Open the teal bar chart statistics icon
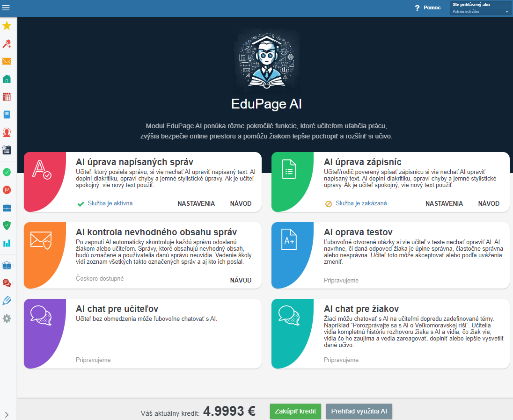This screenshot has width=513, height=420. click(7, 243)
